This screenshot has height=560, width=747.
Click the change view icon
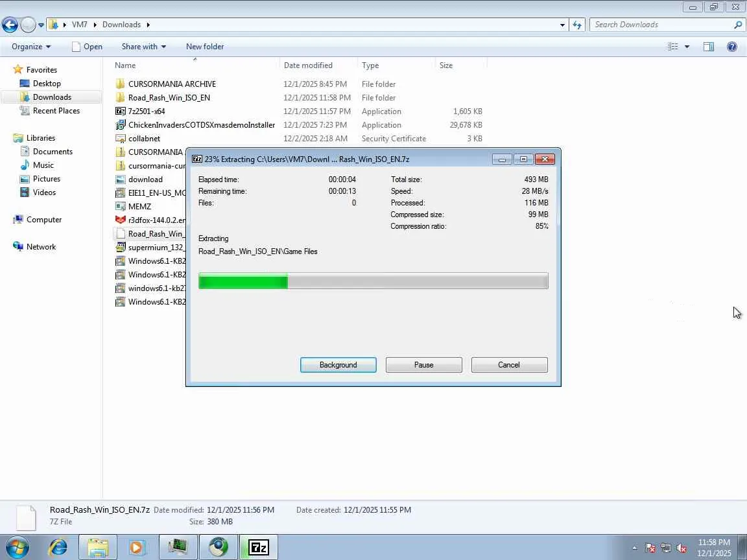pyautogui.click(x=672, y=47)
